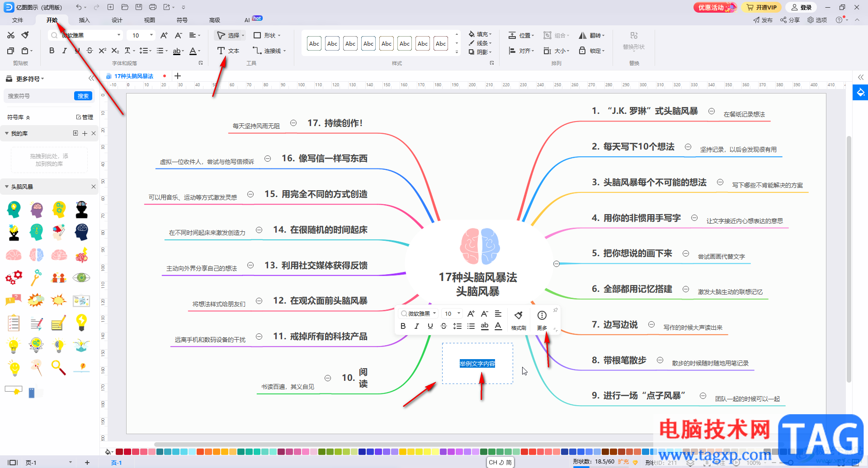
Task: Open the Shadow (阴影) dropdown
Action: point(480,52)
